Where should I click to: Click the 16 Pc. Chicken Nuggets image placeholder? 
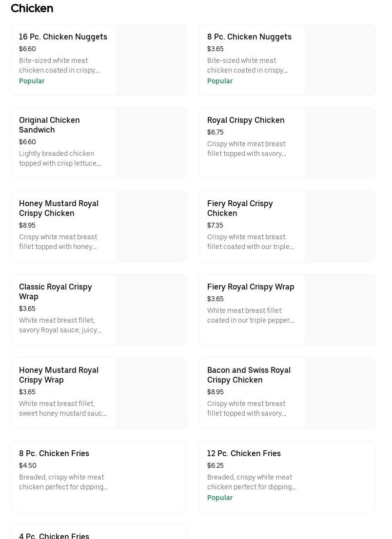[152, 60]
